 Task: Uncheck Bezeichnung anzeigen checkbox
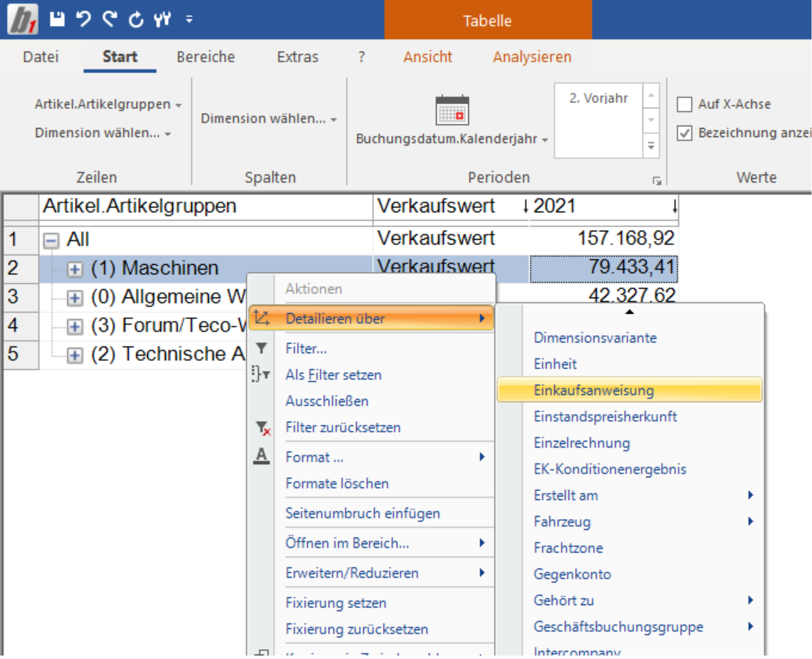coord(684,133)
